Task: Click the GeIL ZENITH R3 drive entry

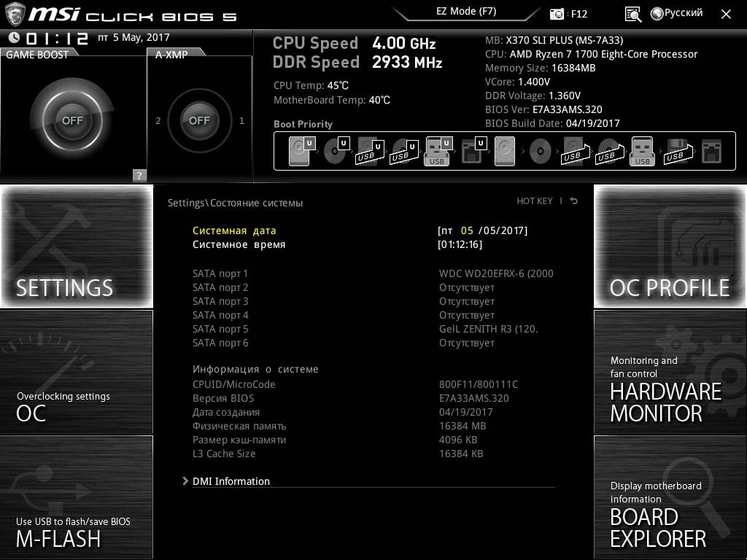Action: click(488, 329)
